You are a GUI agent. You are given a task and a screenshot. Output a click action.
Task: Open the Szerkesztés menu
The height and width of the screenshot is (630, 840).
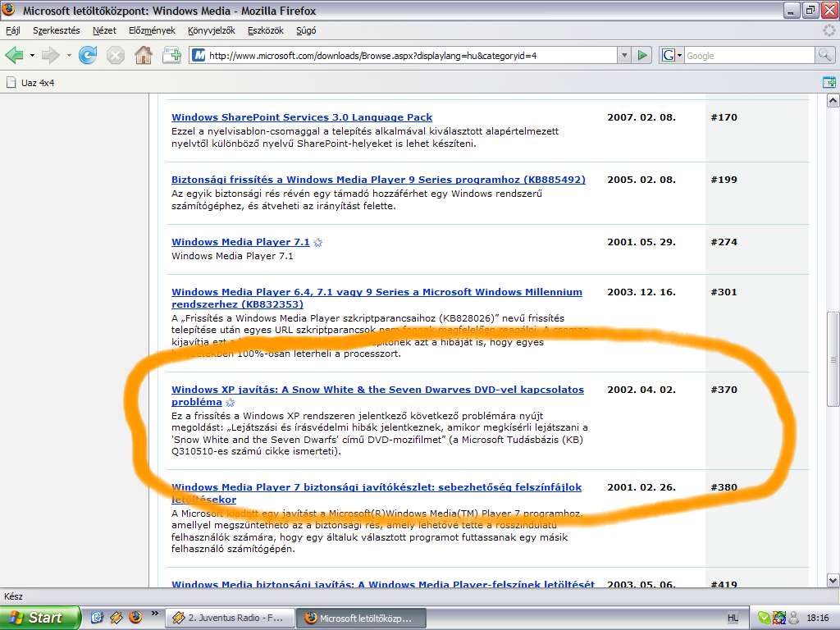tap(57, 30)
